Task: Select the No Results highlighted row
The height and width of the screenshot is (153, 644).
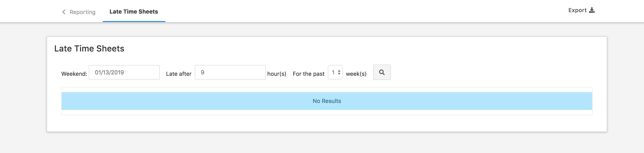Action: point(326,101)
